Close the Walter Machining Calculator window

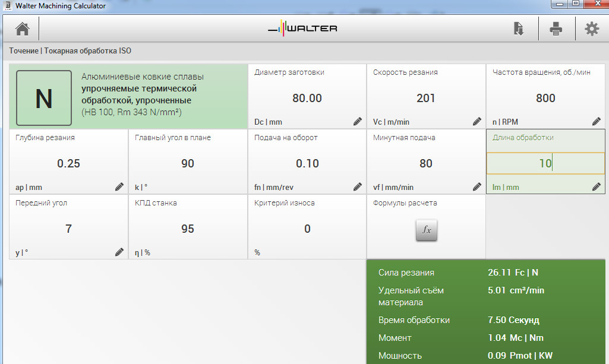598,4
